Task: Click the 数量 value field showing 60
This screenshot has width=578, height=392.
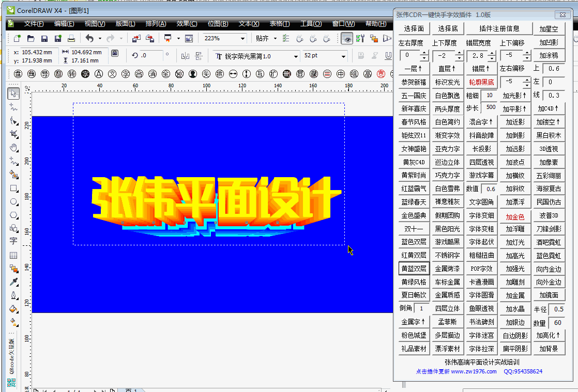Action: (557, 323)
